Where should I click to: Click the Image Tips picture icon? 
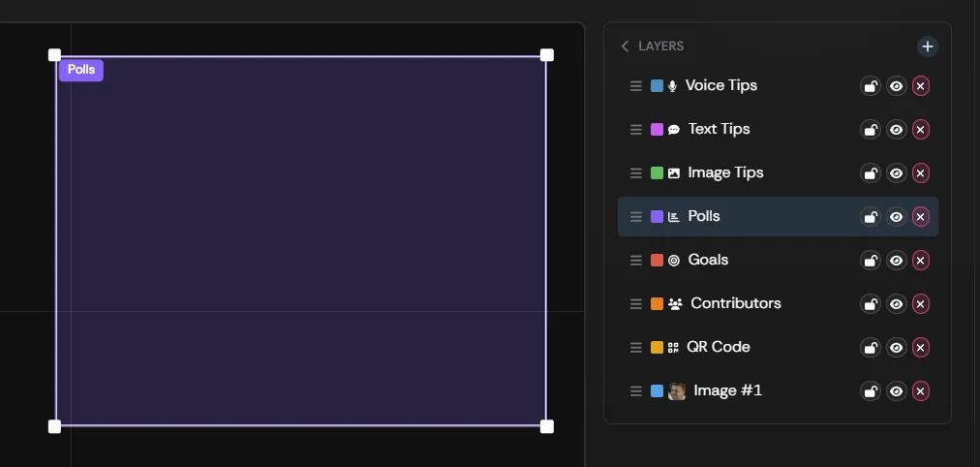tap(674, 173)
